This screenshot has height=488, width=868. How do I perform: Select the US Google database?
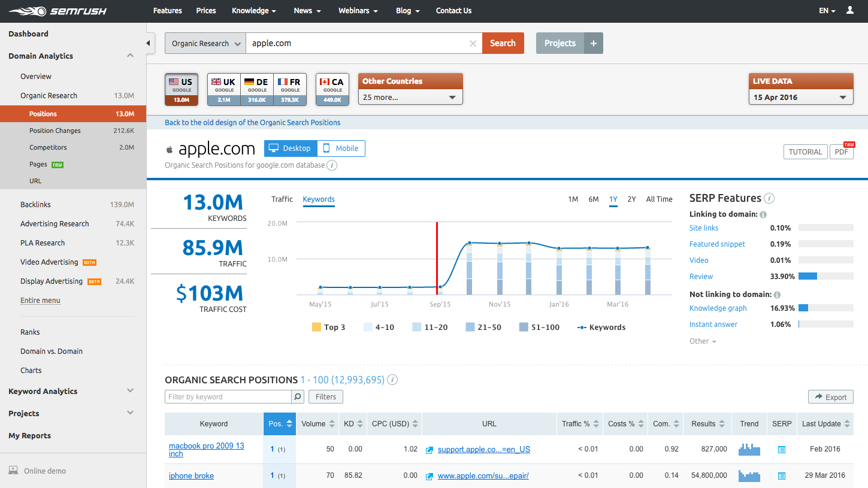tap(182, 89)
